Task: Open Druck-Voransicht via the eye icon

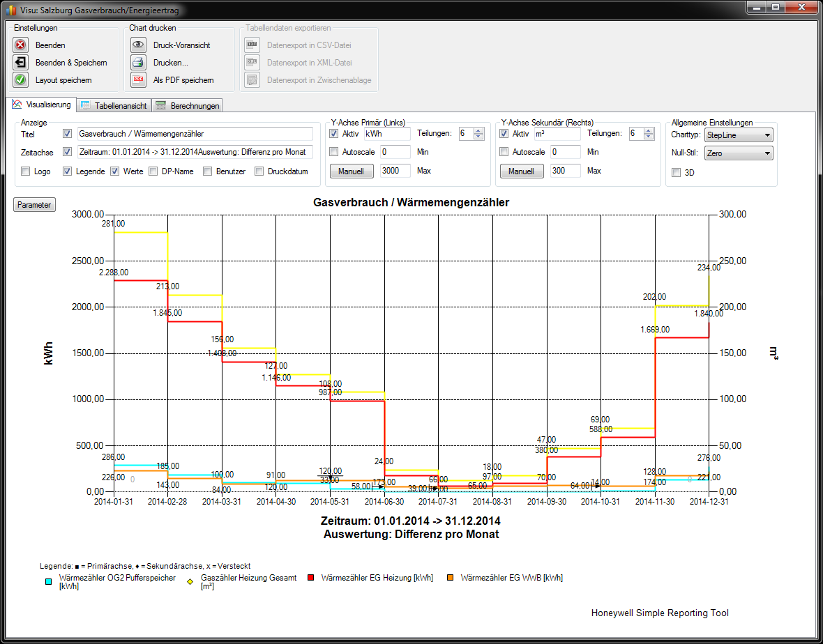Action: click(x=138, y=45)
